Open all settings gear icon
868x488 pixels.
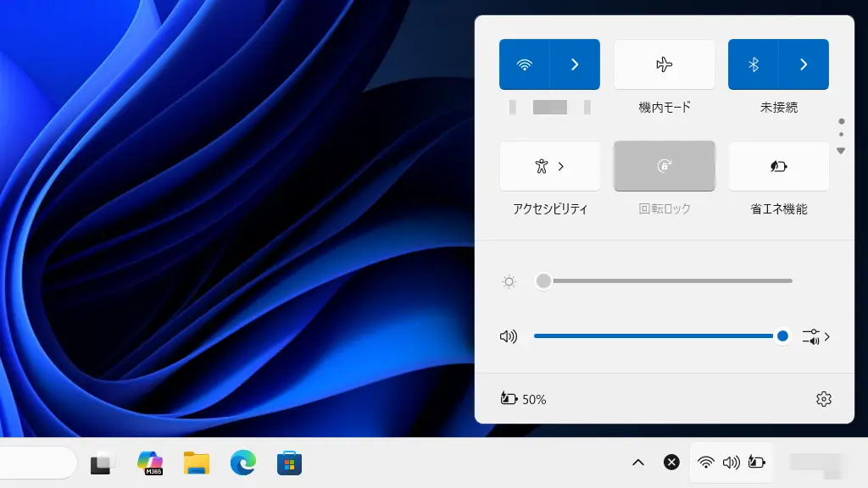point(823,399)
